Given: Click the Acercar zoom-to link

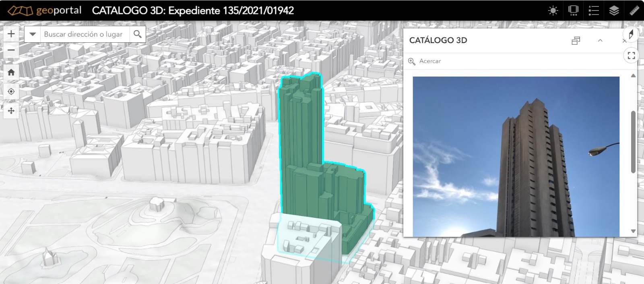Looking at the screenshot, I should tap(425, 61).
